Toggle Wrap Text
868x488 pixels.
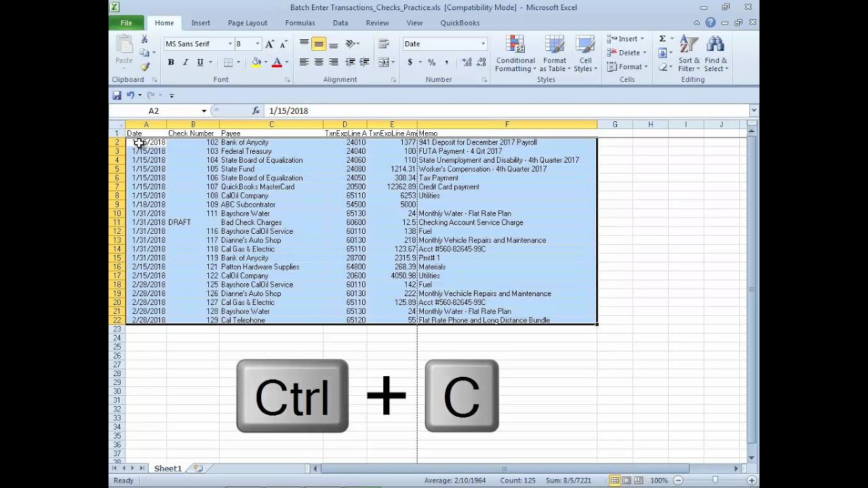384,44
